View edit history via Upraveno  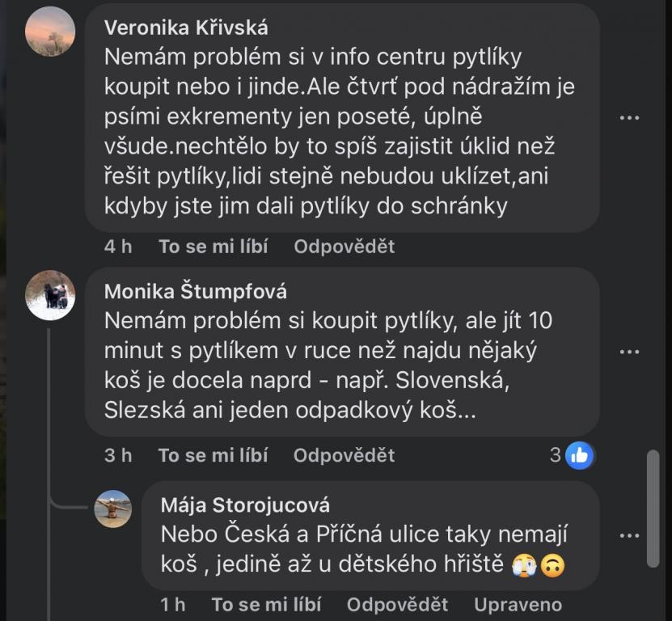(x=518, y=604)
